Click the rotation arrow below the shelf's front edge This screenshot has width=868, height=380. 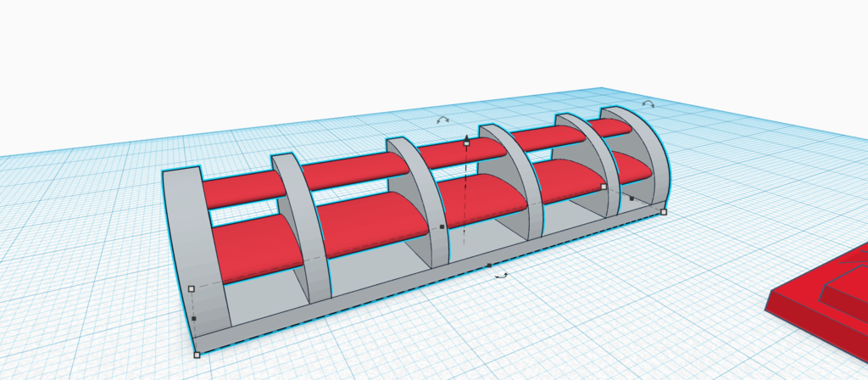click(502, 276)
